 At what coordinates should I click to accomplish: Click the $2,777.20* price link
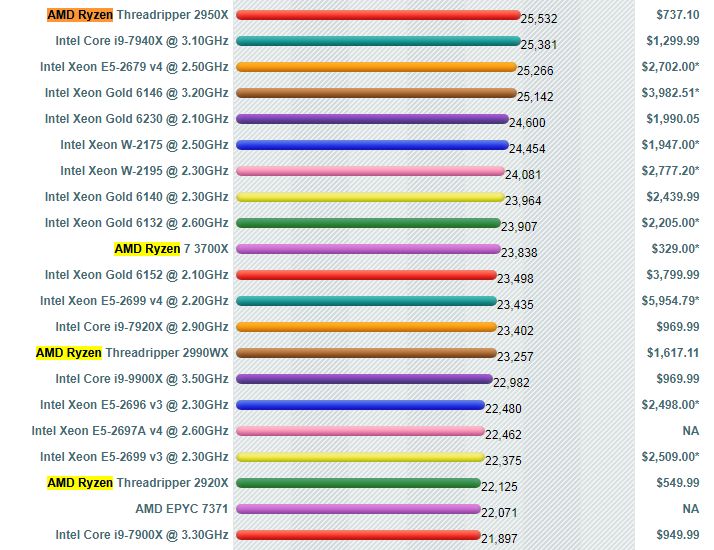670,171
